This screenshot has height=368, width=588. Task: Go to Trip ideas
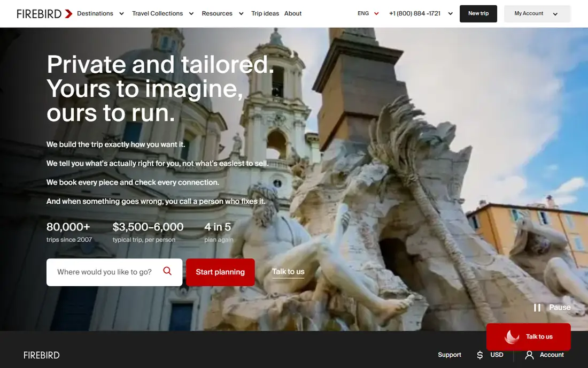265,13
